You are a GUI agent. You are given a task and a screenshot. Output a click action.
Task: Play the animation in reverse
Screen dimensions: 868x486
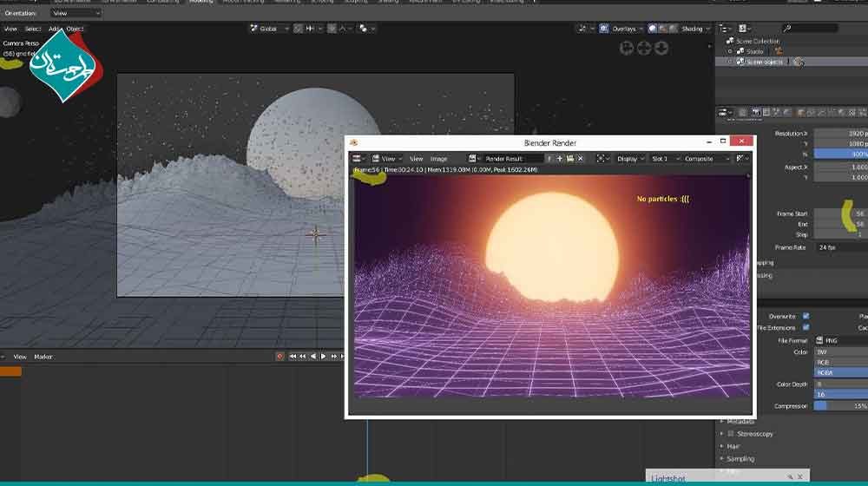(313, 357)
